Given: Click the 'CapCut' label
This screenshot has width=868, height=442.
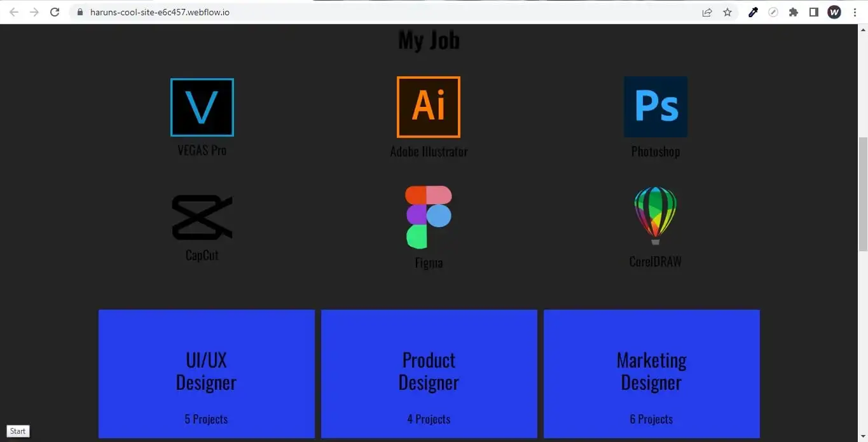Looking at the screenshot, I should 202,256.
